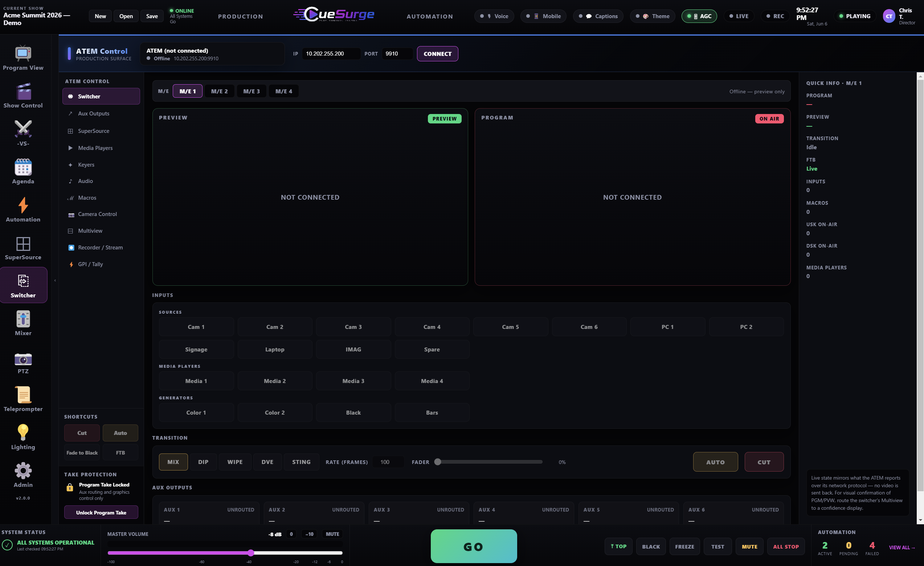This screenshot has height=566, width=924.
Task: Collapse the ATEM Control side panel arrow
Action: (55, 281)
